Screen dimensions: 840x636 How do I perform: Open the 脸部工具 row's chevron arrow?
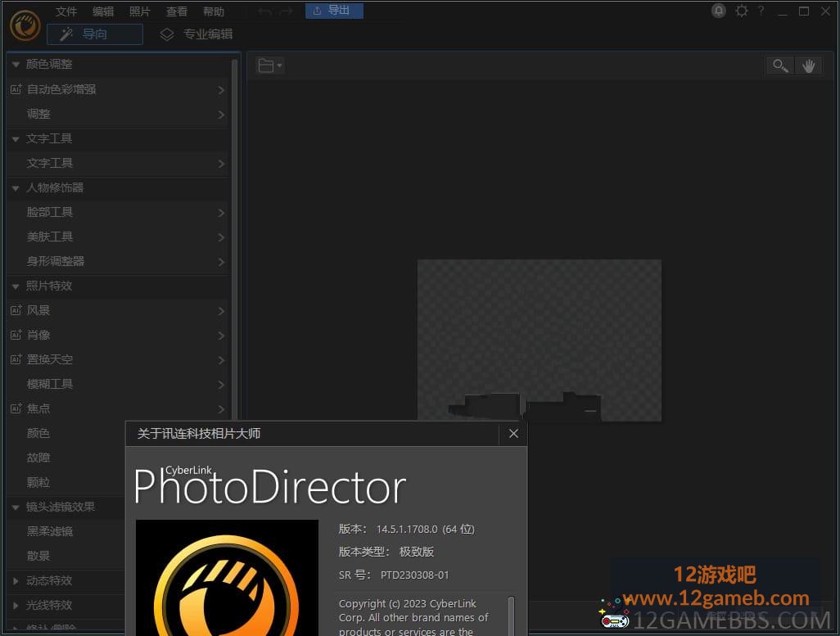[221, 213]
